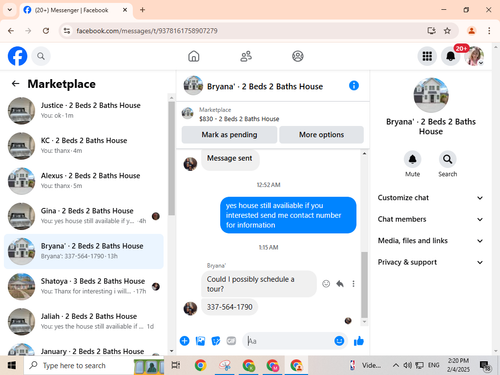The height and width of the screenshot is (375, 500).
Task: Open conversation info blue icon
Action: tap(354, 86)
